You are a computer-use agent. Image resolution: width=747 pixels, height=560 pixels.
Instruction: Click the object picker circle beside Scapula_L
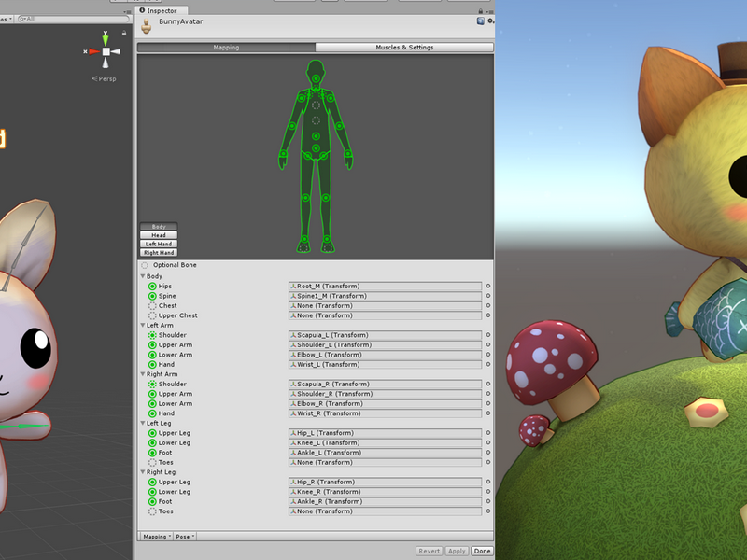click(487, 335)
